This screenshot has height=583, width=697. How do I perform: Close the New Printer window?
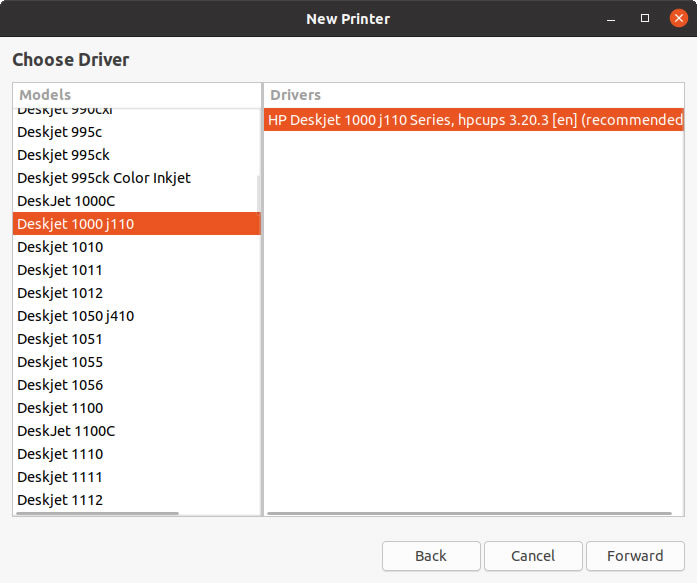678,18
